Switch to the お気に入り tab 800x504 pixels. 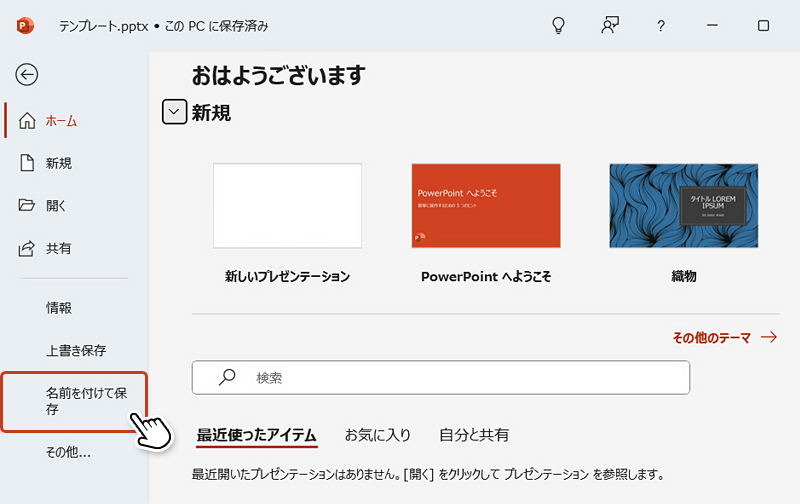coord(378,435)
